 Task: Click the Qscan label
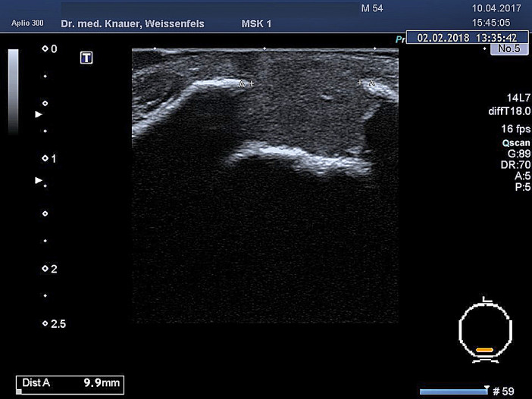click(x=516, y=143)
